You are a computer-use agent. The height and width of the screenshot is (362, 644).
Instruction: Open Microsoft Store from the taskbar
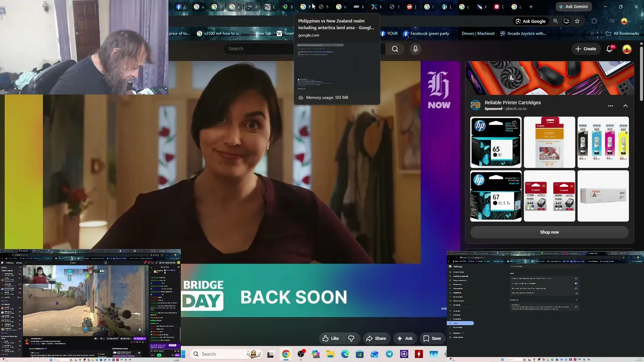click(x=360, y=354)
